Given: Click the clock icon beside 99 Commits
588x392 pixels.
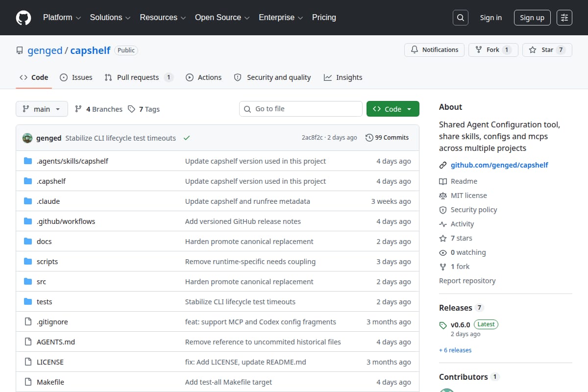Looking at the screenshot, I should (x=369, y=138).
